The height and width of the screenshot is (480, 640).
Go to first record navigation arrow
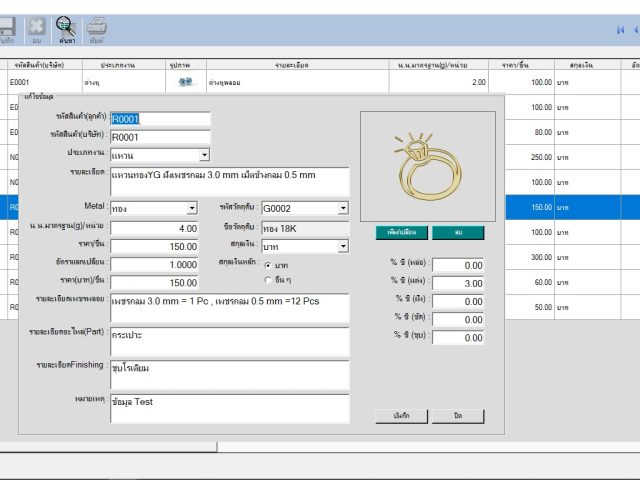620,30
